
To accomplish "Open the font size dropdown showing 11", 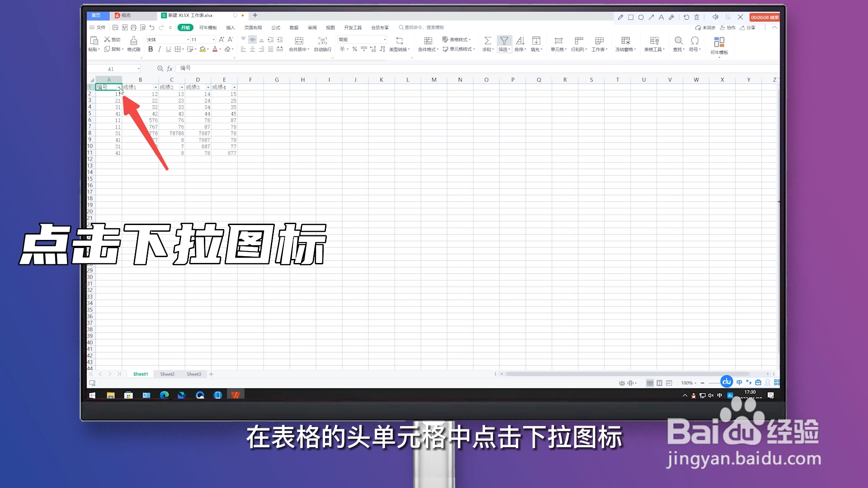I will 211,39.
